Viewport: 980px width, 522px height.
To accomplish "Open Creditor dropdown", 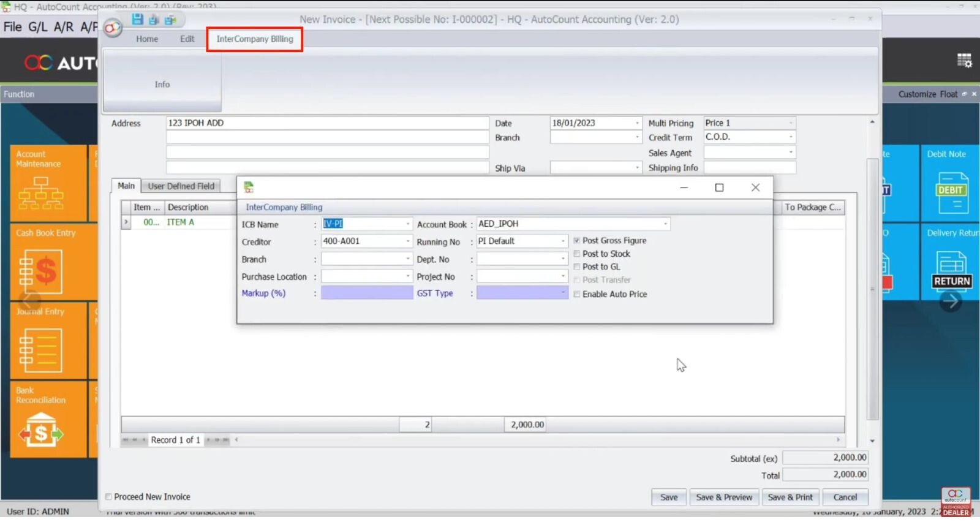I will [x=408, y=241].
